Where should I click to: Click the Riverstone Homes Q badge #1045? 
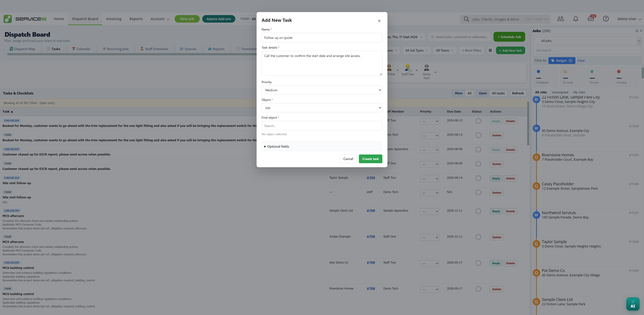(536, 157)
